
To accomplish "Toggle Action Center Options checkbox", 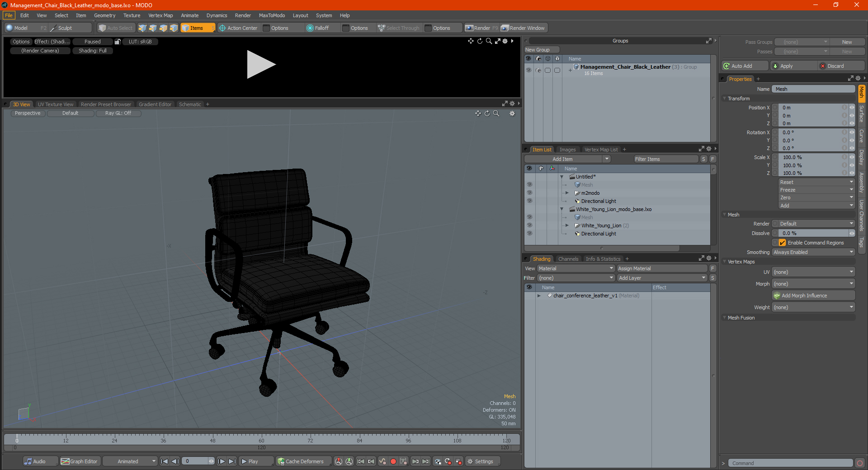I will coord(267,28).
